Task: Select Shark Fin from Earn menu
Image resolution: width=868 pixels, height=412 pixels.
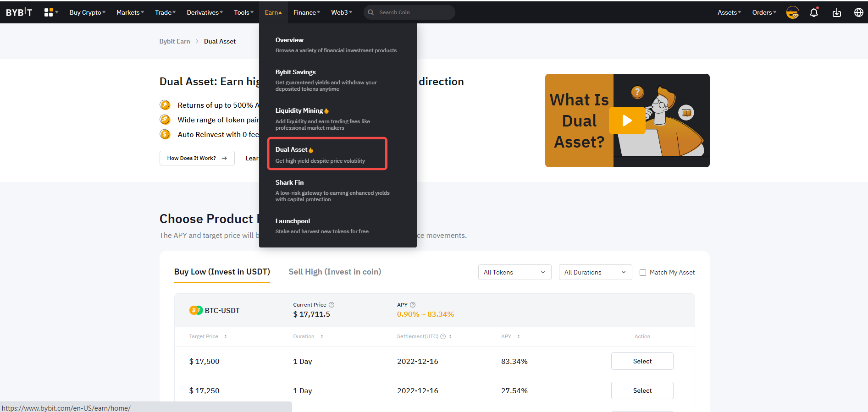Action: [x=289, y=182]
